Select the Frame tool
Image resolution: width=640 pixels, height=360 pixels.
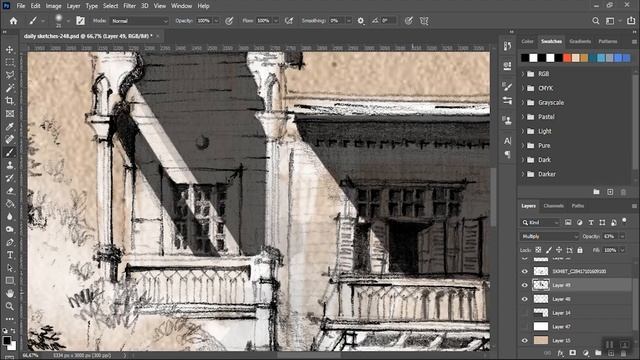click(x=10, y=113)
